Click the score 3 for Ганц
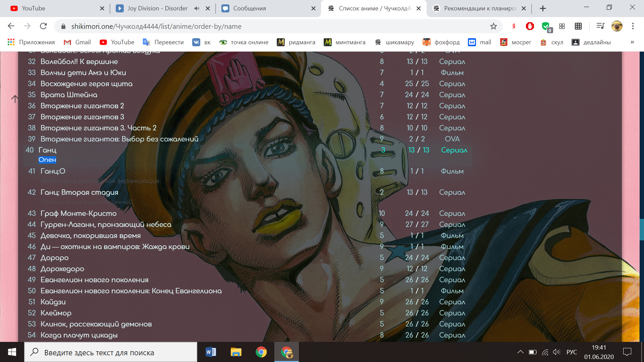644x362 pixels. coord(383,150)
